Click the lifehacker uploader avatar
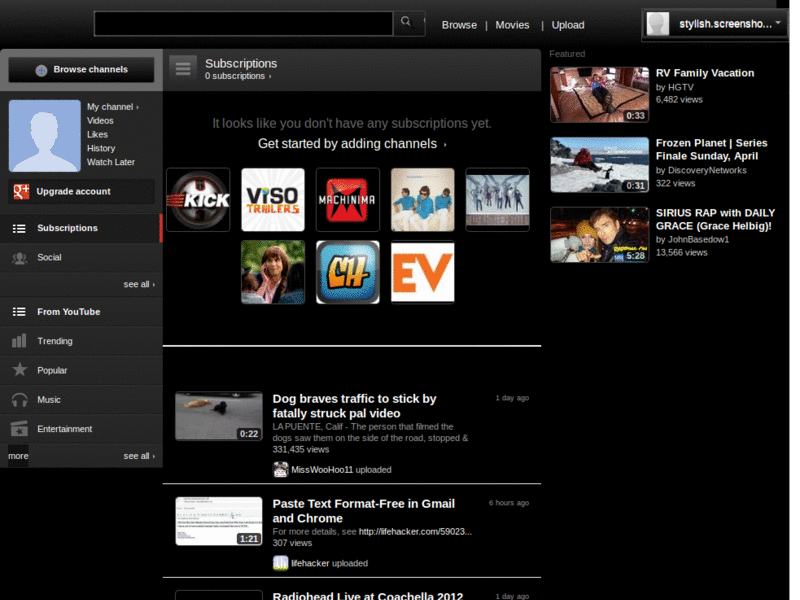Image resolution: width=800 pixels, height=600 pixels. click(x=280, y=563)
